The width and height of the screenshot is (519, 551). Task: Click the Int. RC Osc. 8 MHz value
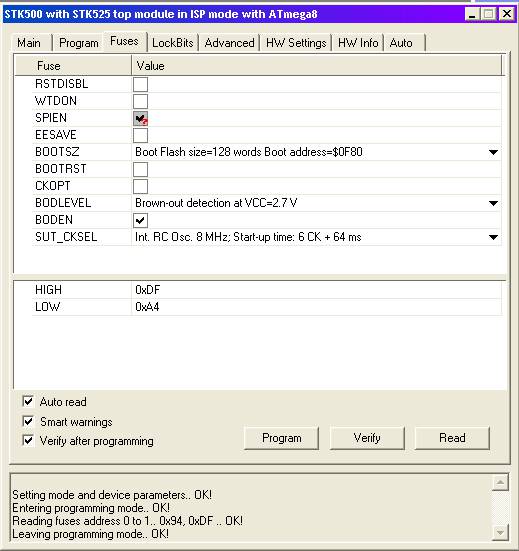(x=248, y=237)
